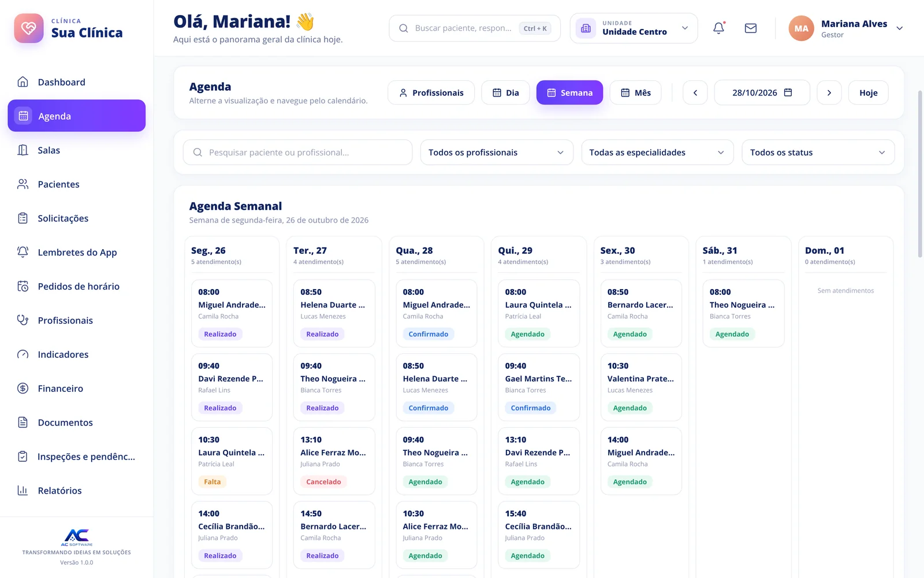Open the Mariana Alves user menu
The image size is (924, 578).
[846, 28]
